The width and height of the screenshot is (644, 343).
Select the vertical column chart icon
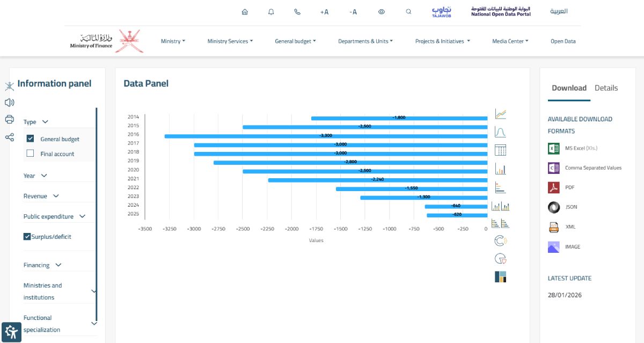[x=501, y=169]
